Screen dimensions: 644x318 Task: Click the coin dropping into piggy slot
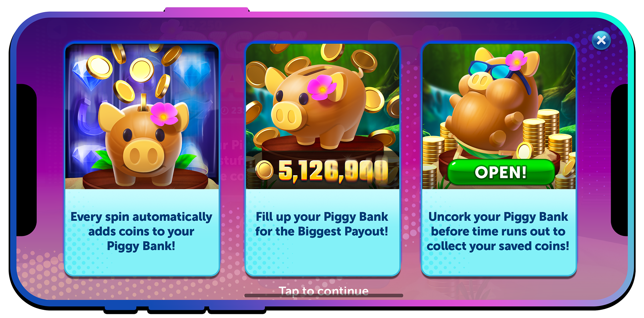point(144,102)
